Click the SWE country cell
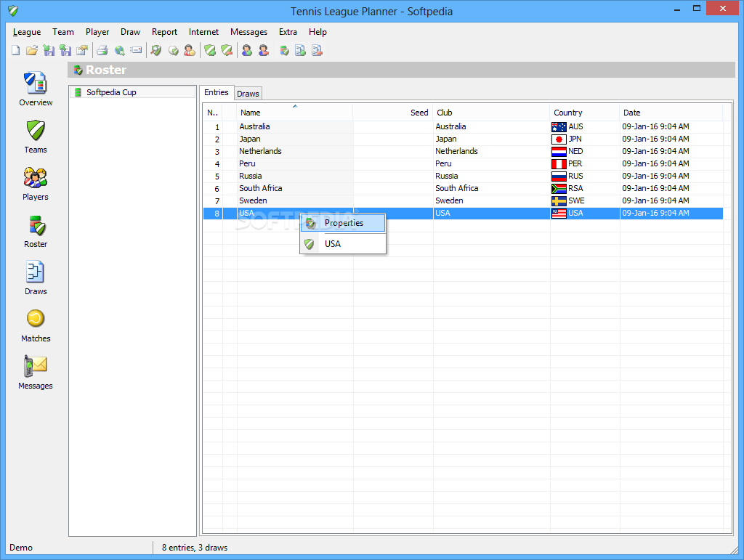The height and width of the screenshot is (560, 744). click(x=585, y=200)
